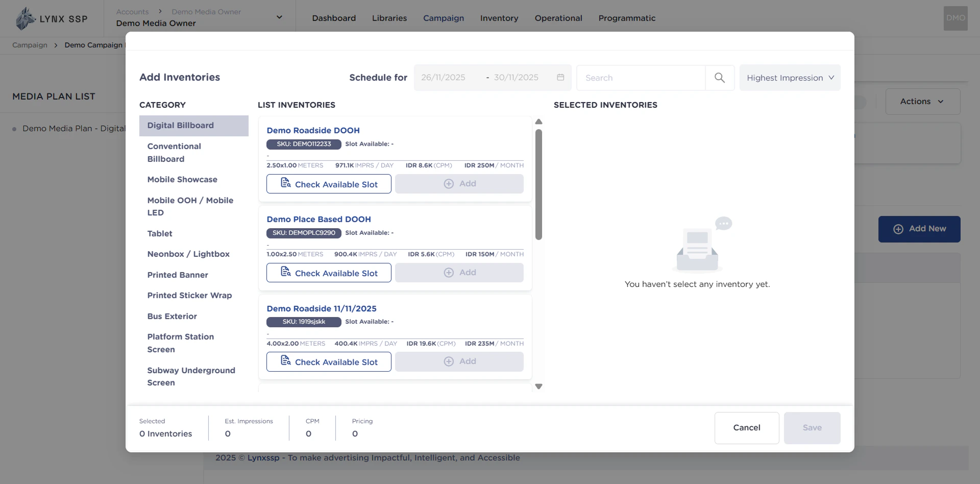Viewport: 980px width, 484px height.
Task: Open the Libraries menu
Action: pos(389,18)
